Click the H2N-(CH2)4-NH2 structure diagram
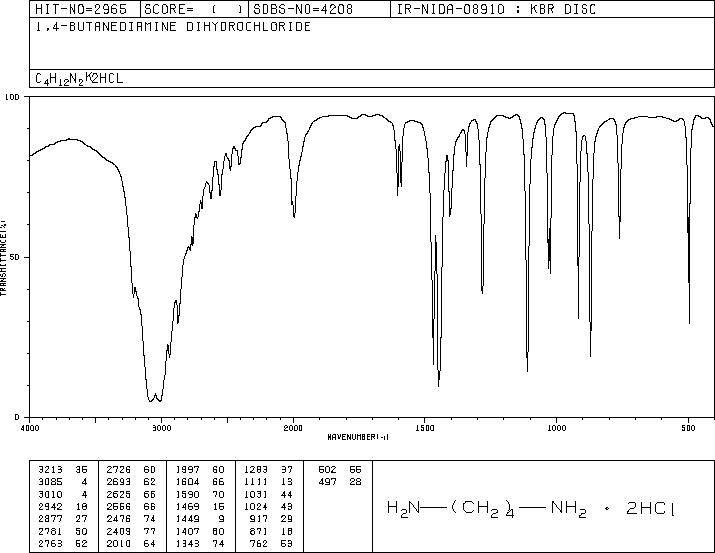The width and height of the screenshot is (715, 553). click(530, 508)
